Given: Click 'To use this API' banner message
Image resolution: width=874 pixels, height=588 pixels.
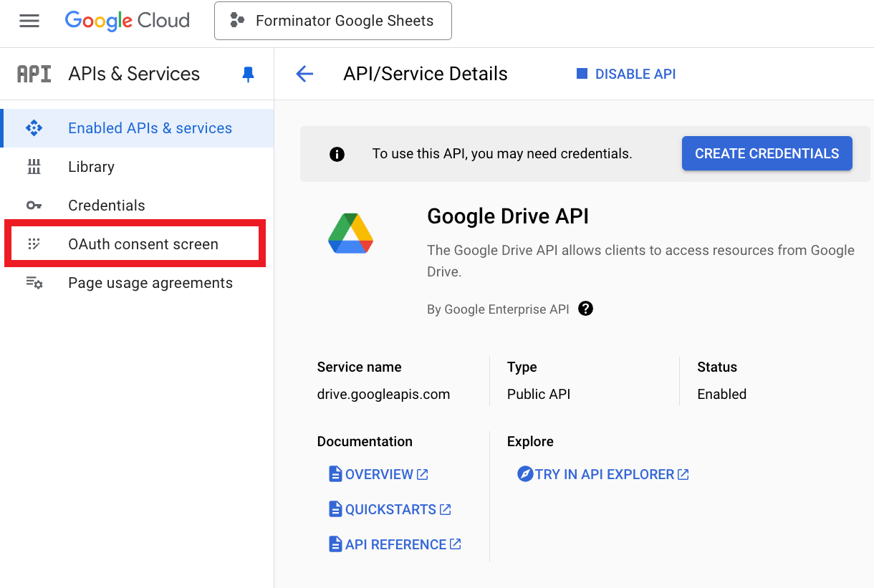Looking at the screenshot, I should (502, 153).
